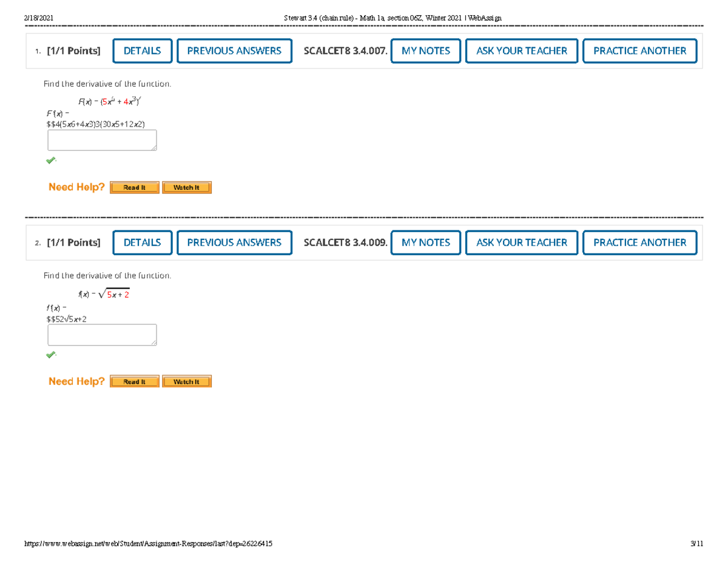This screenshot has height=562, width=728.
Task: Click the SCALCET8 3.4.009. problem code
Action: pos(345,243)
